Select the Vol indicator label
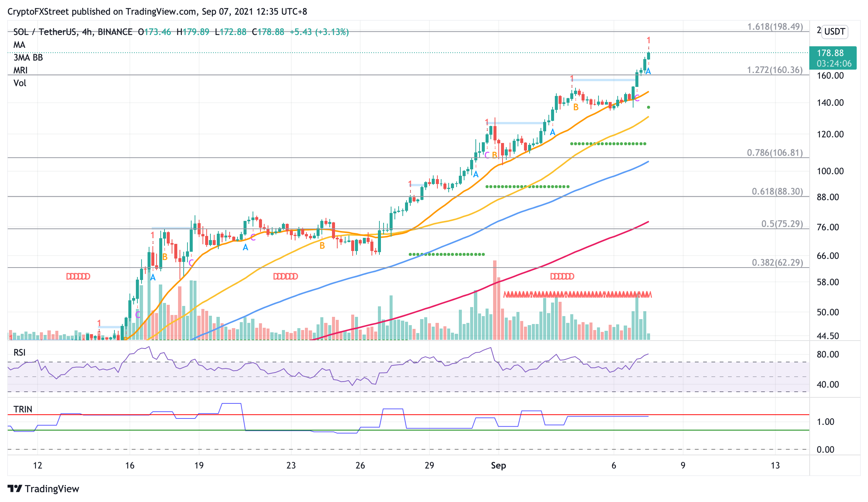 point(20,83)
